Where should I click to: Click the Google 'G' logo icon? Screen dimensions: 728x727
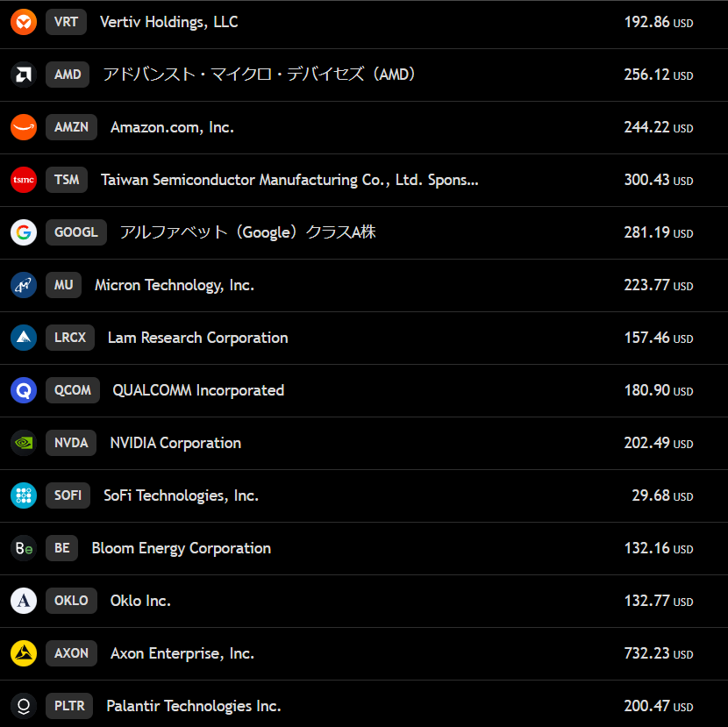point(24,232)
